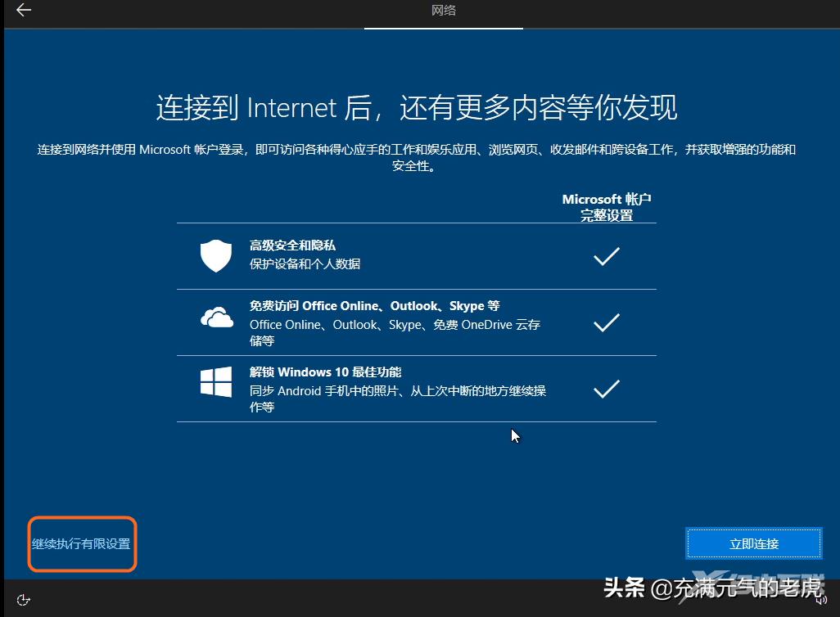Click the 立即连接 button
The width and height of the screenshot is (840, 617).
(754, 543)
